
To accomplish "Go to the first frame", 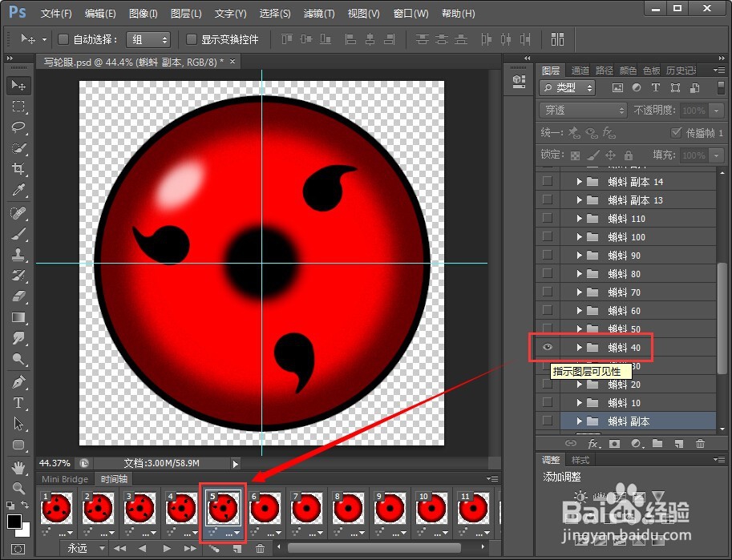I will point(120,548).
